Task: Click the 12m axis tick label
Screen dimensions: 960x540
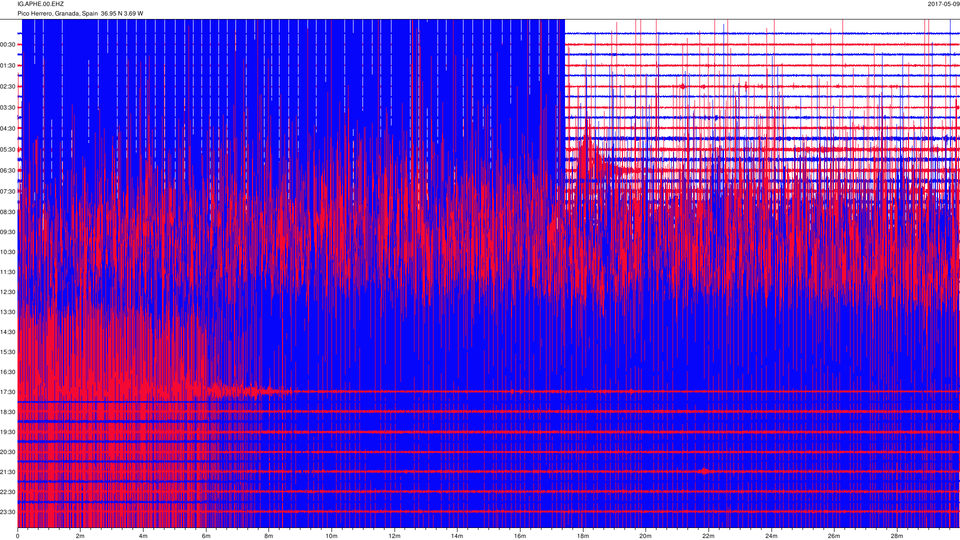Action: 394,536
